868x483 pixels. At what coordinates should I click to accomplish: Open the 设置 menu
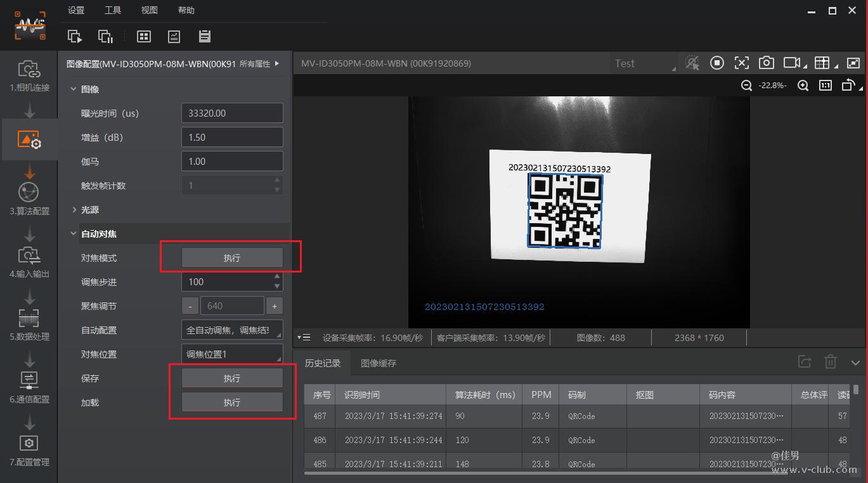[76, 10]
